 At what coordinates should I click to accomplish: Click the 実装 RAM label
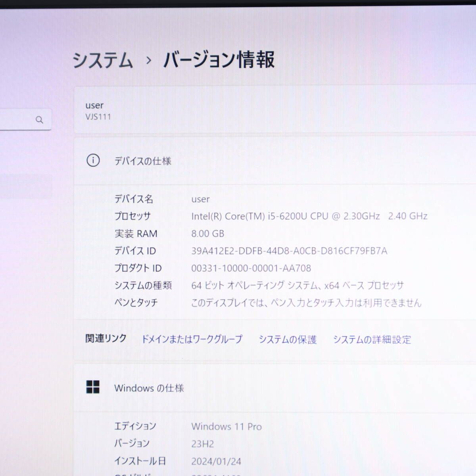[136, 234]
